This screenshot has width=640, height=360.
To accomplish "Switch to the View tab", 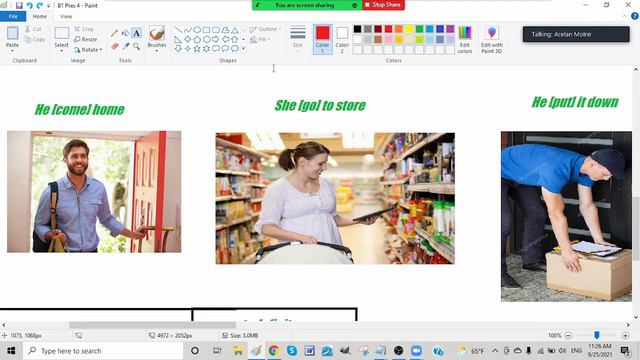I will (x=66, y=16).
